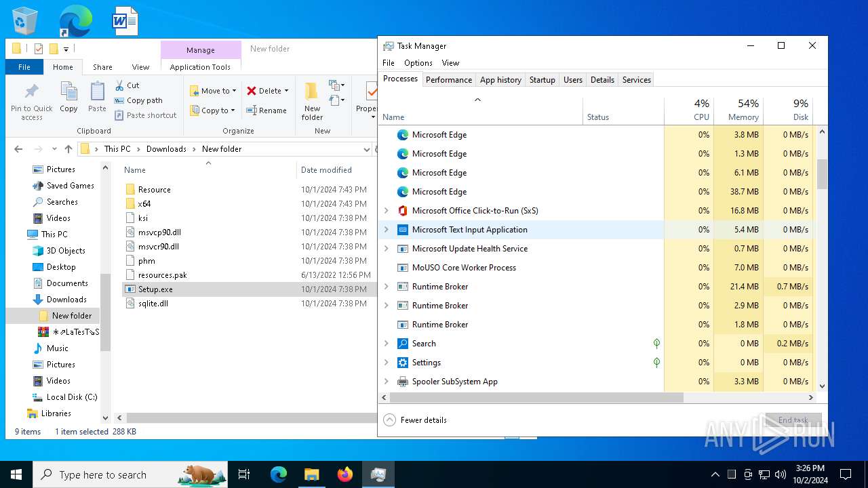
Task: Open Task Manager Options menu
Action: [x=418, y=63]
